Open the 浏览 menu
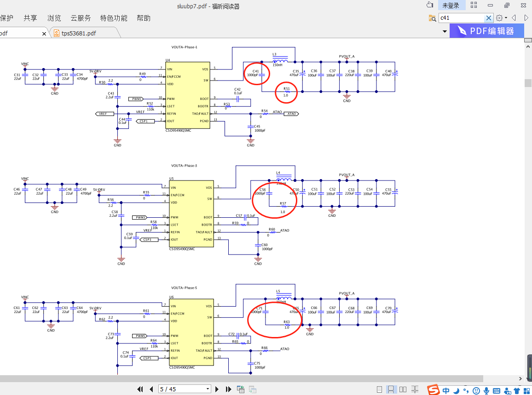 [x=54, y=18]
